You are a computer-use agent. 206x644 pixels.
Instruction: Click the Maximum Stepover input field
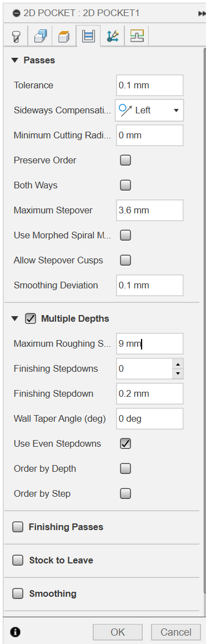pyautogui.click(x=149, y=210)
